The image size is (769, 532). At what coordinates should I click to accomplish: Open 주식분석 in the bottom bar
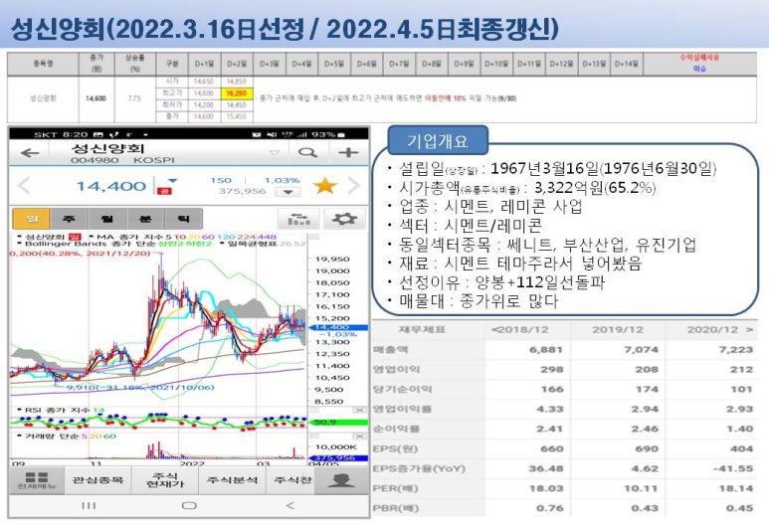click(232, 480)
